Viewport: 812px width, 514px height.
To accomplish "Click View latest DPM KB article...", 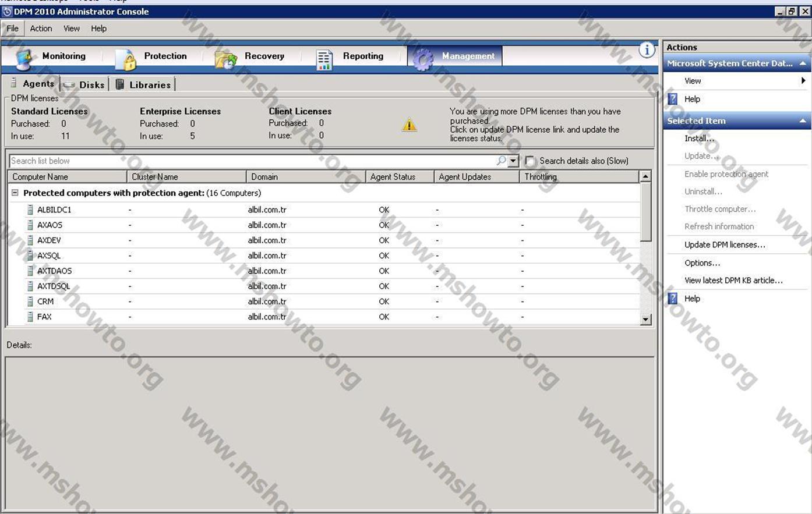I will [x=733, y=281].
